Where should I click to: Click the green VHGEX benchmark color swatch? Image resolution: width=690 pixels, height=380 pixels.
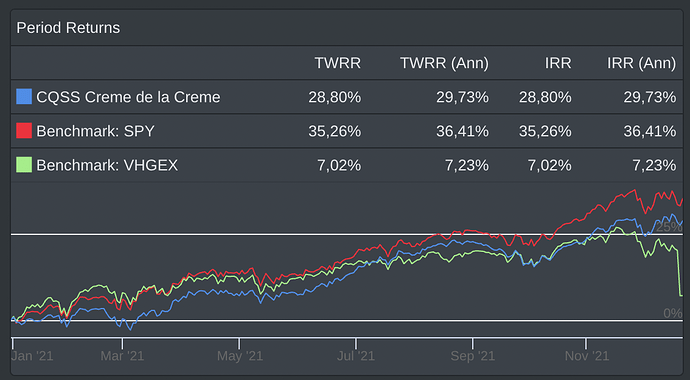[x=24, y=165]
